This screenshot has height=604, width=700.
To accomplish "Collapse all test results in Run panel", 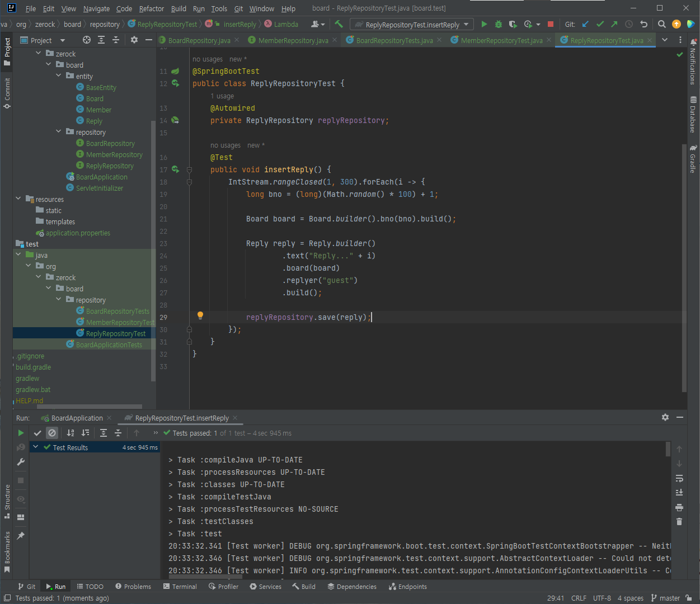I will coord(118,433).
